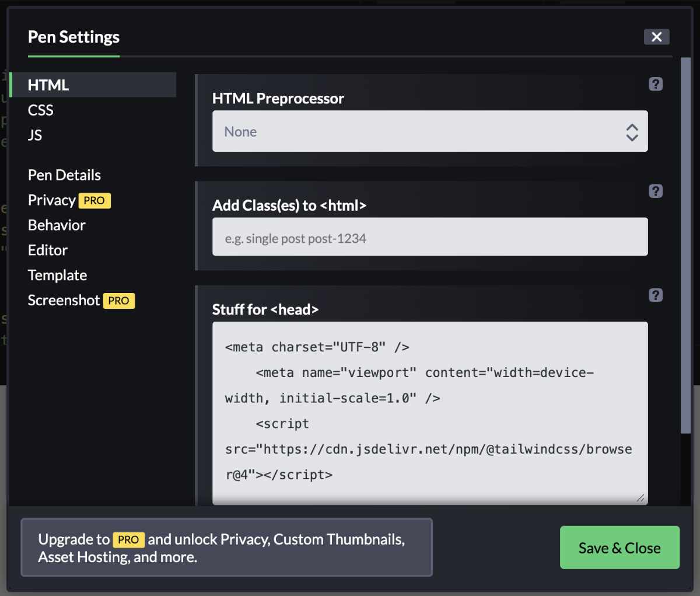Click the PRO badge next to Privacy

pos(94,201)
